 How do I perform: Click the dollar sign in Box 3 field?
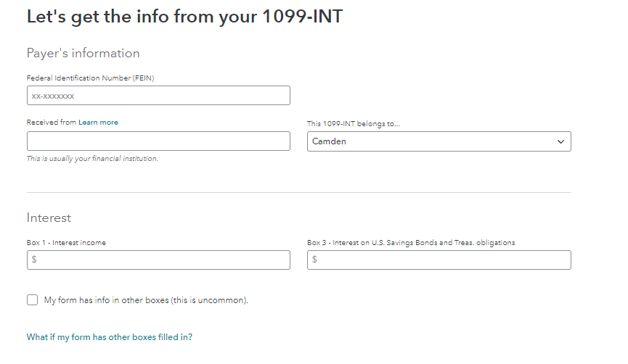[x=314, y=260]
